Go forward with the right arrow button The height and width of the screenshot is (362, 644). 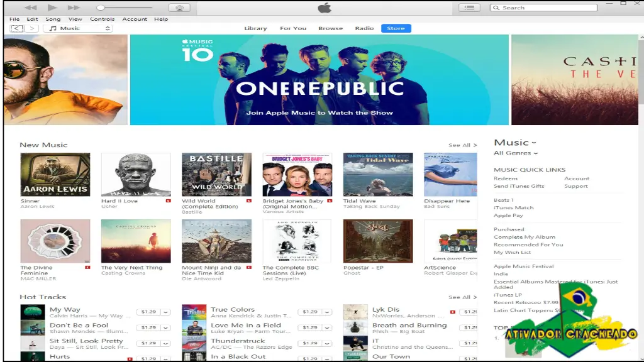31,28
